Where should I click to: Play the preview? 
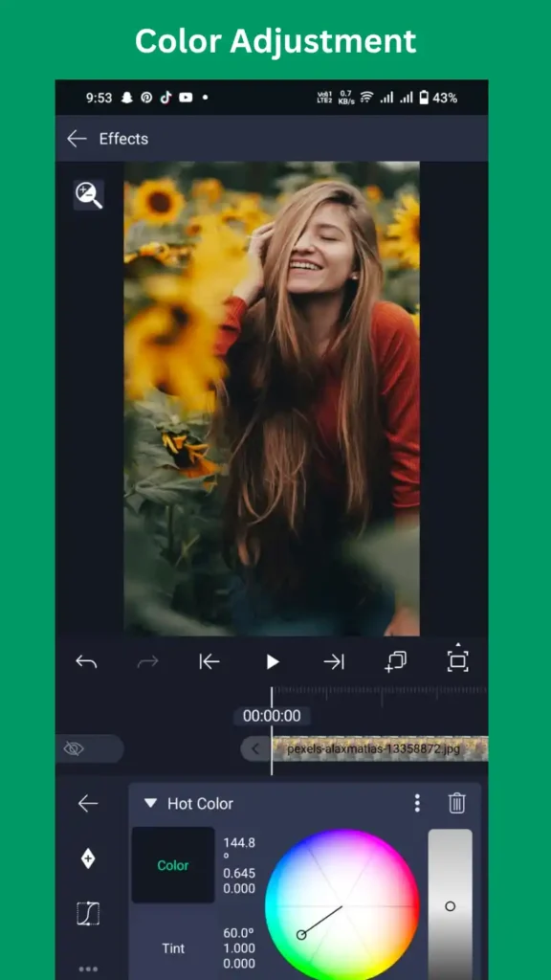tap(273, 662)
